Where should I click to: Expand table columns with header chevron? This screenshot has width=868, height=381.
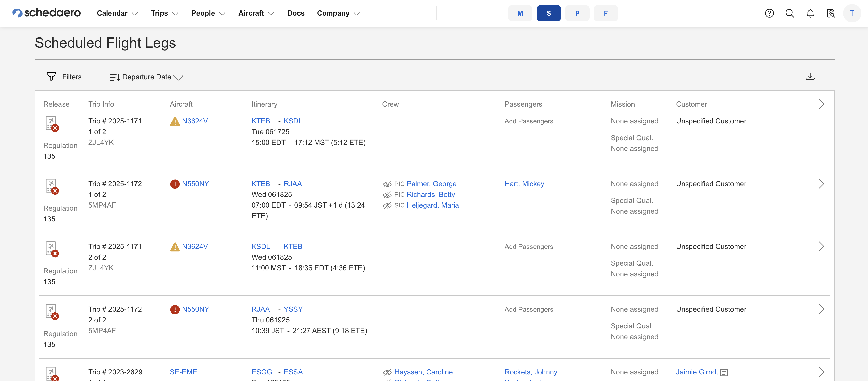(x=821, y=104)
